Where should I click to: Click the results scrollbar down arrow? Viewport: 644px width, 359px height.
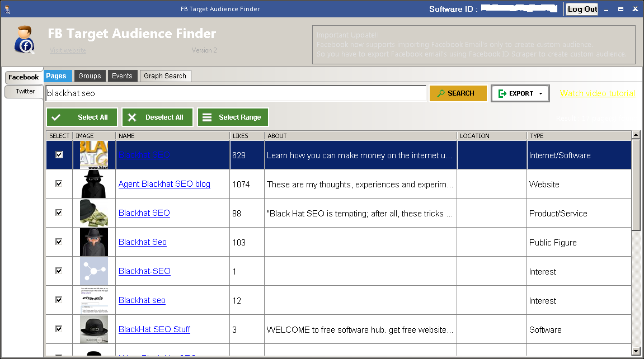pyautogui.click(x=636, y=351)
